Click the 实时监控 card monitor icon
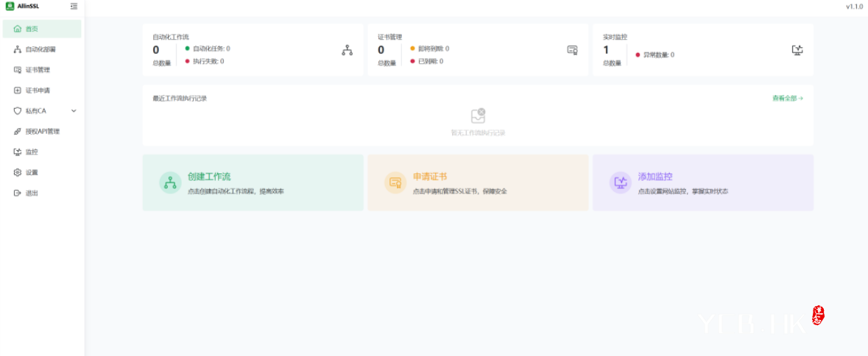The width and height of the screenshot is (868, 356). 797,50
